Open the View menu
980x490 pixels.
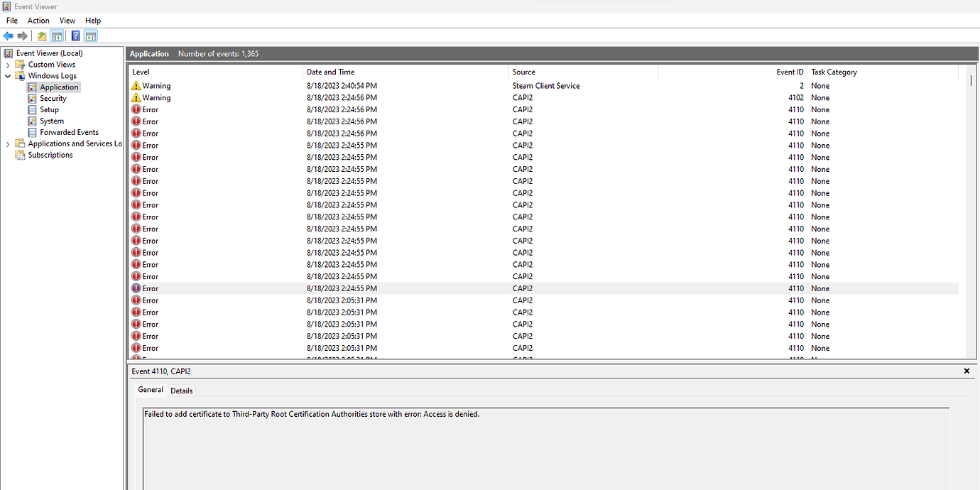[67, 21]
